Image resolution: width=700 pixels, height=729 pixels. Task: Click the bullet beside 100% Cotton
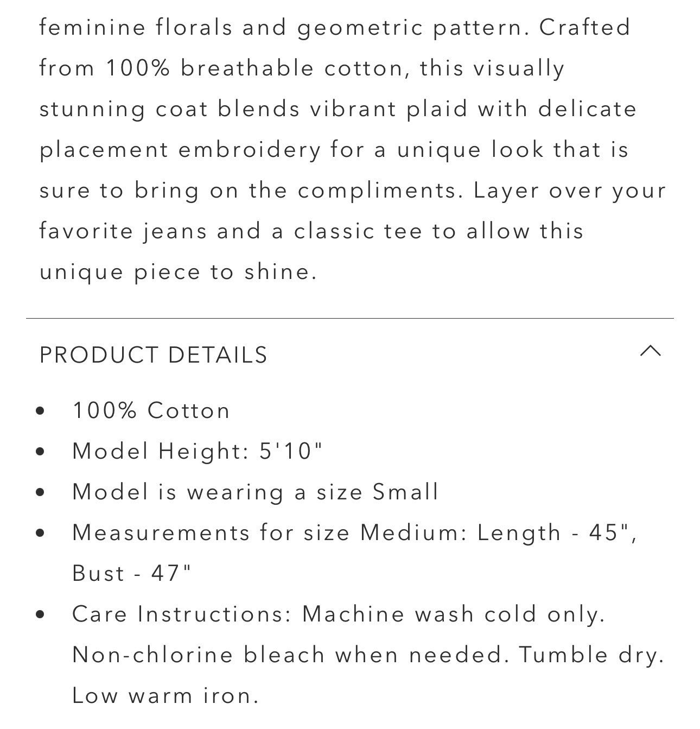pos(39,411)
